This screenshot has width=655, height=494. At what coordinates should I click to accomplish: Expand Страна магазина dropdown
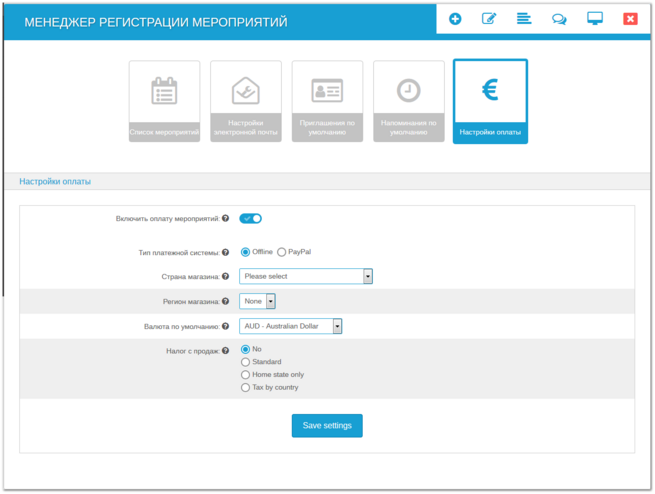pos(306,276)
